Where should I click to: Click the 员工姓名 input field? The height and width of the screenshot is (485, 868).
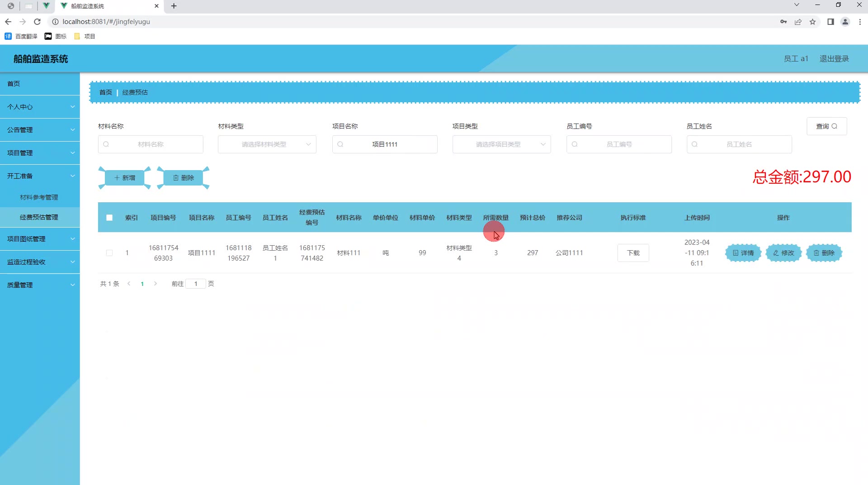[x=739, y=144]
